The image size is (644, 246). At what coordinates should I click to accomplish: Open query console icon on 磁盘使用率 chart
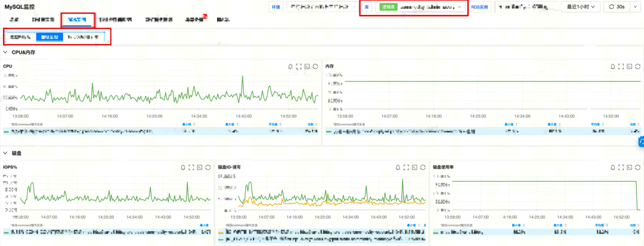(x=630, y=167)
